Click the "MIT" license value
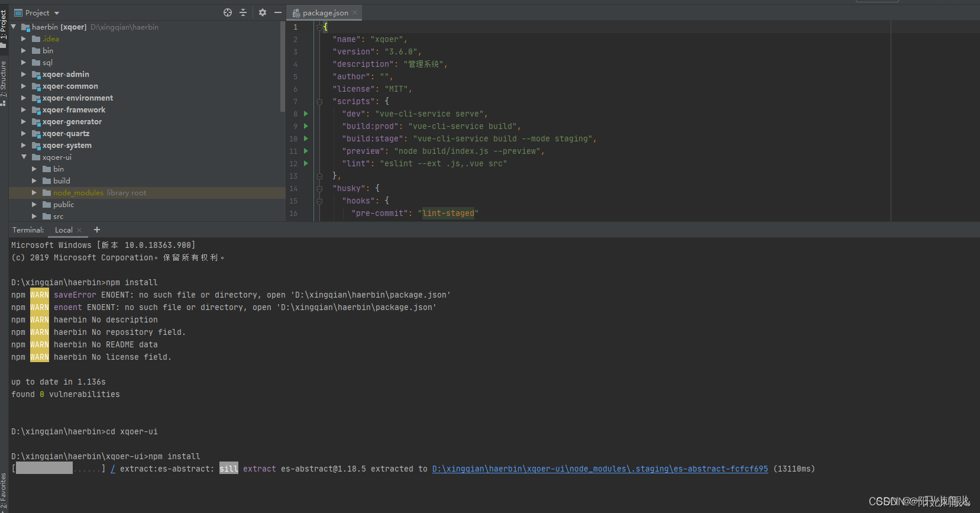This screenshot has height=513, width=980. [x=396, y=89]
